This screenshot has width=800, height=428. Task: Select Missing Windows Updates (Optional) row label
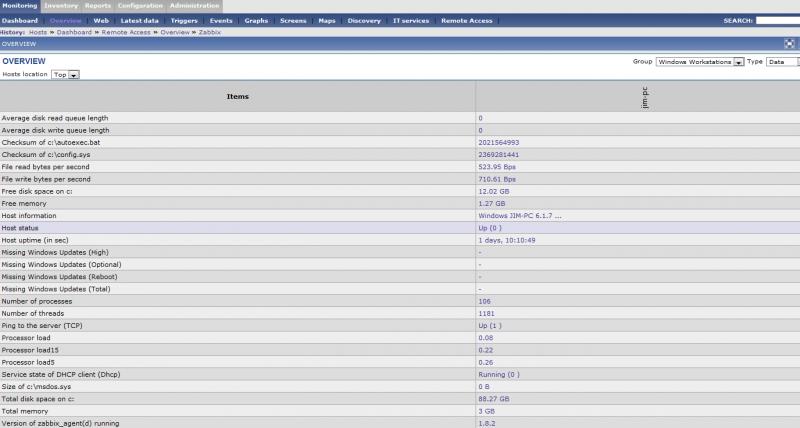pos(61,265)
